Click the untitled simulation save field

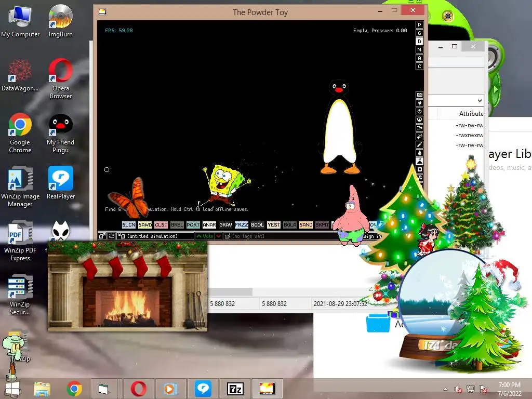tap(155, 236)
